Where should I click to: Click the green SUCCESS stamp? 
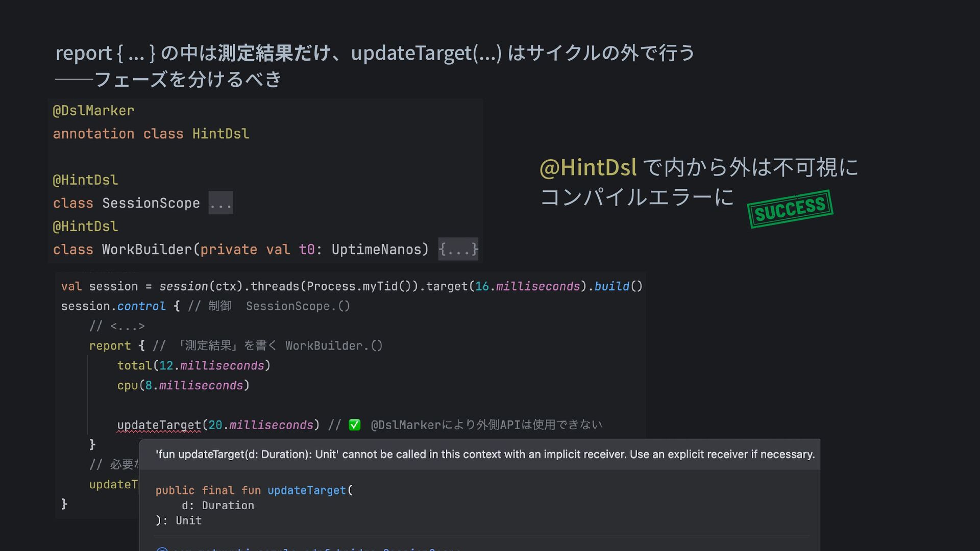790,209
